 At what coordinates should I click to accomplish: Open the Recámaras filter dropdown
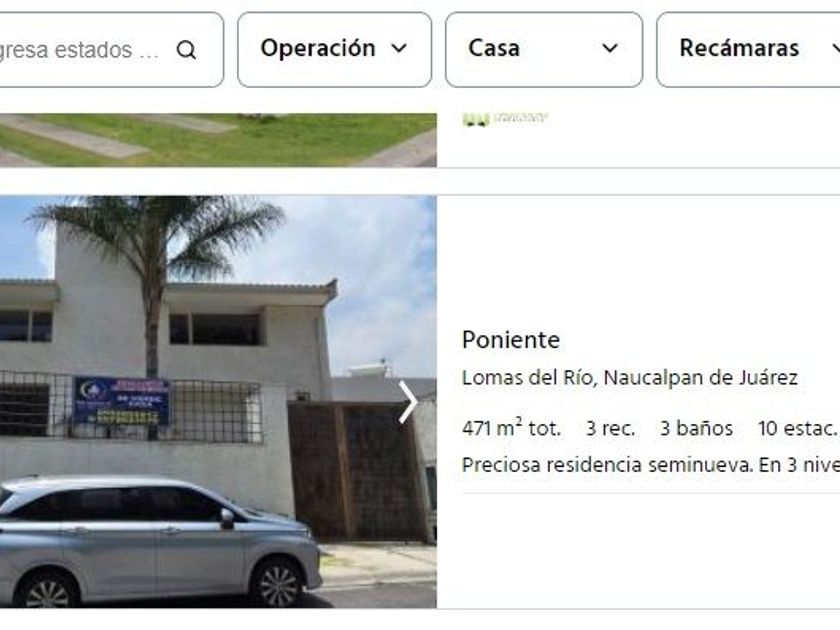748,49
